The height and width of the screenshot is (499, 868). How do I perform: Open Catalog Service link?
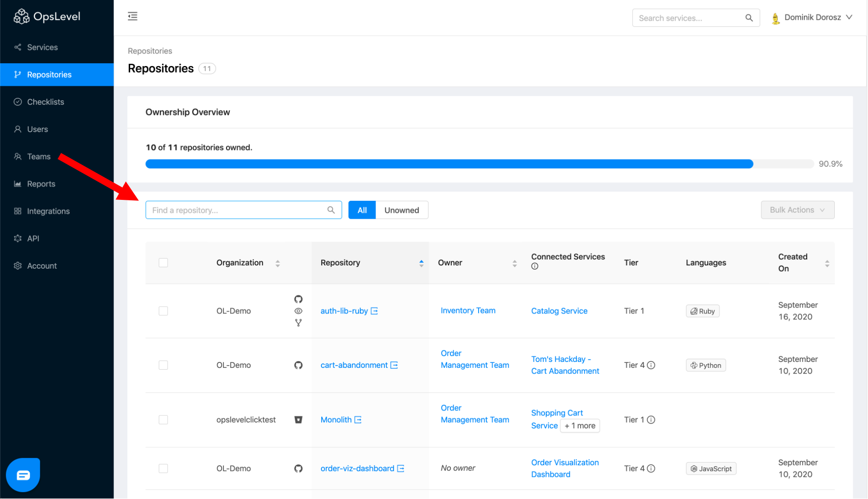click(x=559, y=311)
